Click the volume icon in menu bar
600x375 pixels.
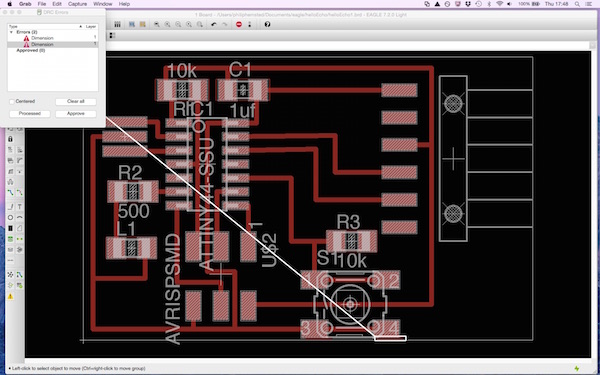pyautogui.click(x=510, y=4)
